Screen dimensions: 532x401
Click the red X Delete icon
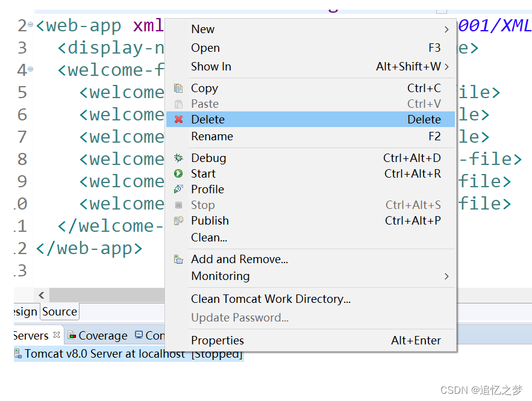pyautogui.click(x=178, y=119)
